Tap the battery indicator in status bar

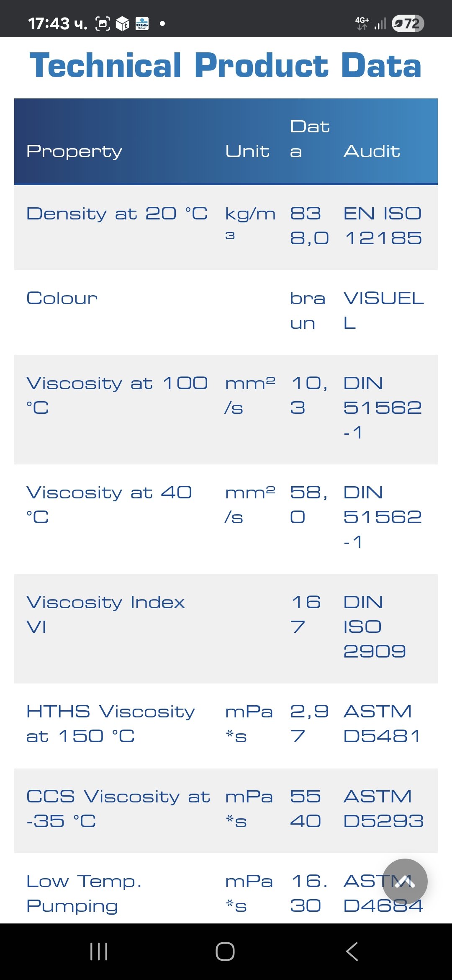click(x=408, y=23)
